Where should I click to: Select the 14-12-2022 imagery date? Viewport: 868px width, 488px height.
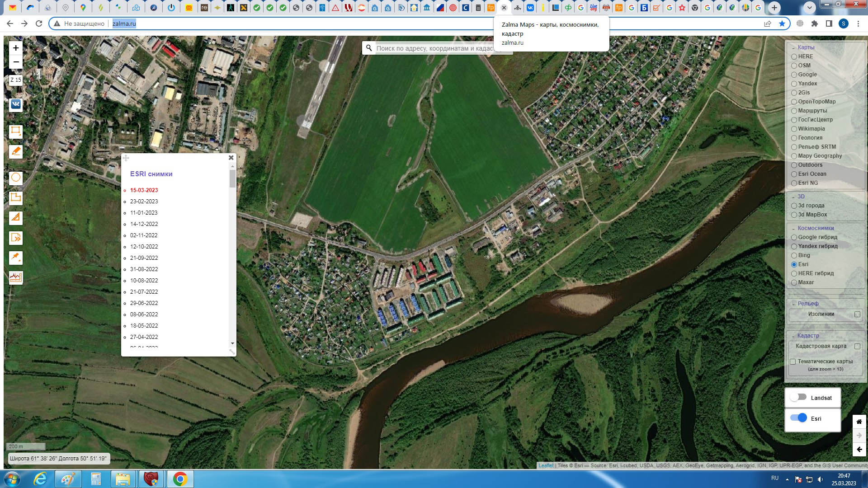tap(144, 224)
